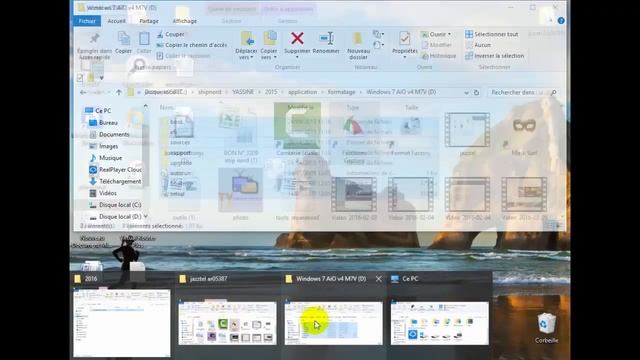
Task: Click the Propriétés checkmark icon
Action: [404, 38]
